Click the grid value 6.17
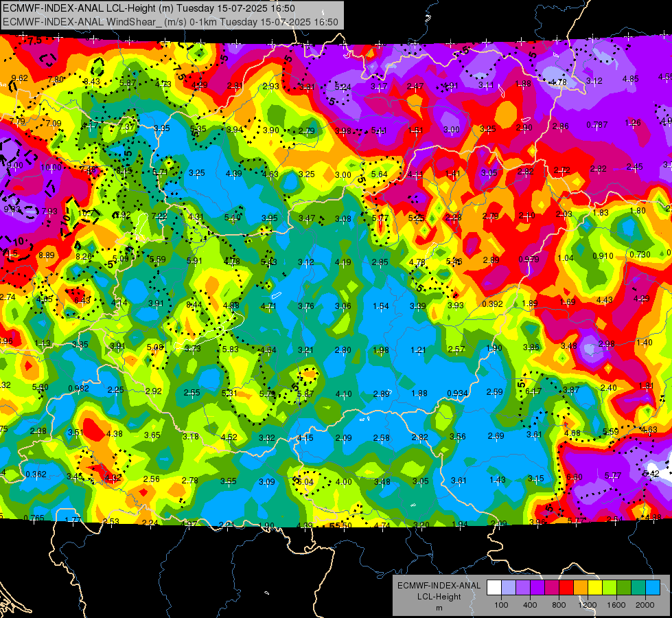Viewport: 672px width, 618px height. 533,391
